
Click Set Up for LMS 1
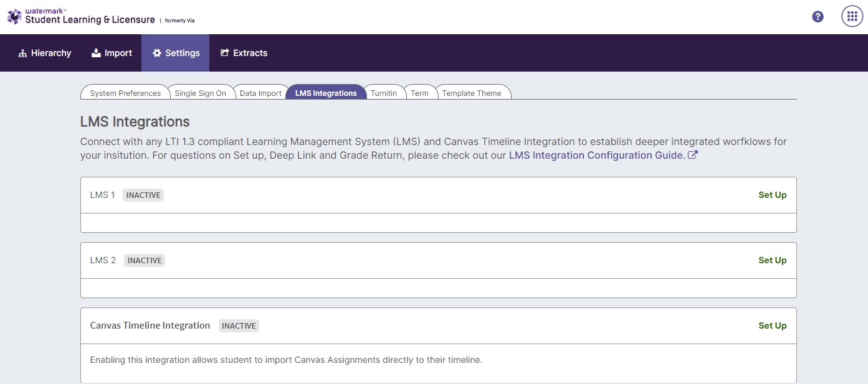(772, 195)
